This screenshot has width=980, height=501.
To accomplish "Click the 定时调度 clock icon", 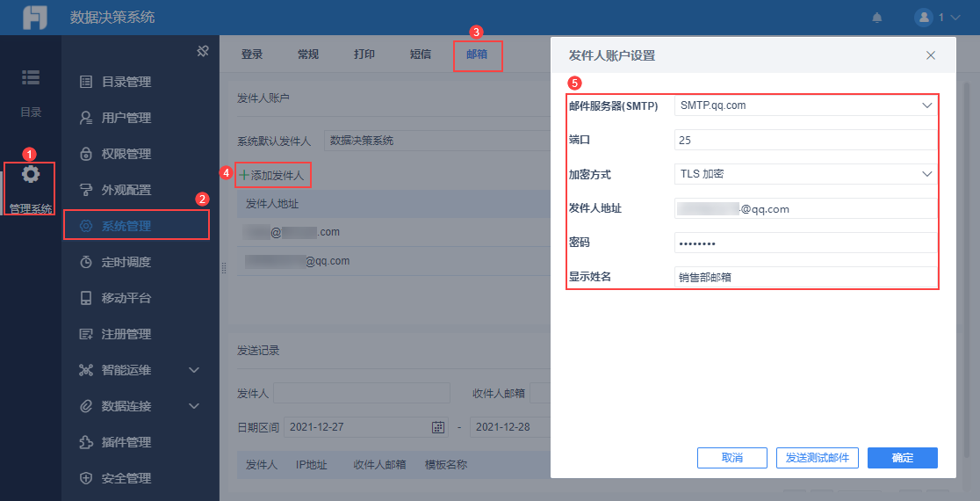I will click(86, 262).
